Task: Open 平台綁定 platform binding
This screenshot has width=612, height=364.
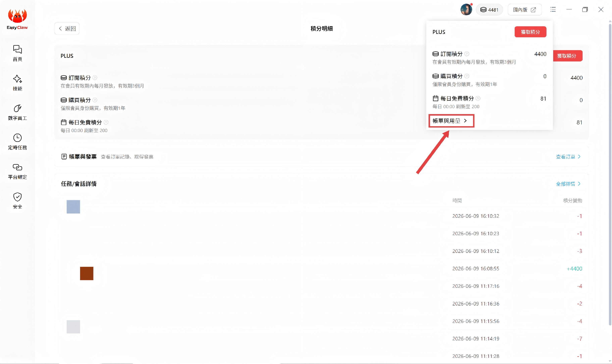Action: (17, 171)
